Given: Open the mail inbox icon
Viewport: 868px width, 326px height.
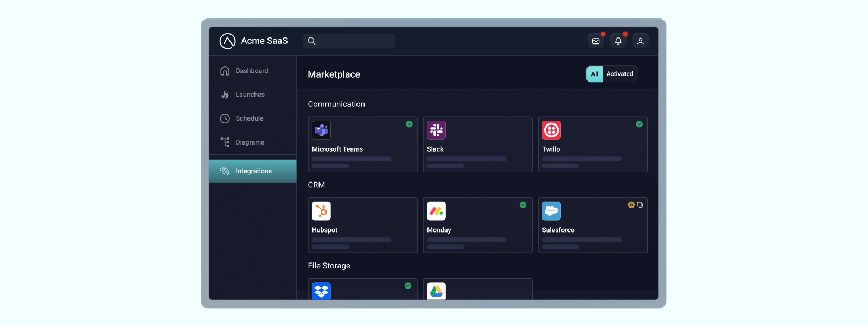Looking at the screenshot, I should click(x=596, y=41).
